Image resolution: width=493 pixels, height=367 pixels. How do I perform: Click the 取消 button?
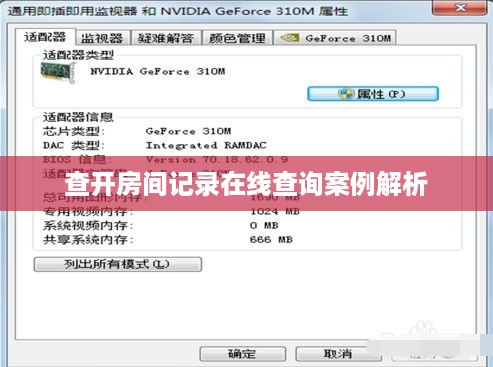[338, 354]
